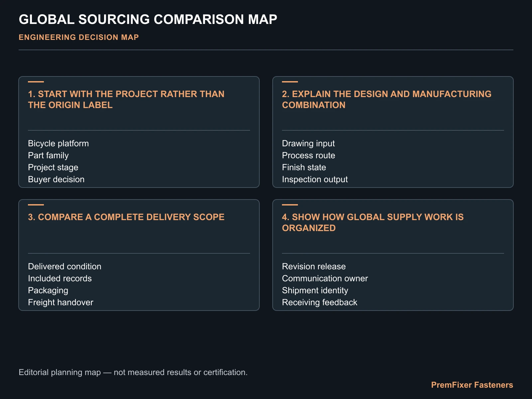The width and height of the screenshot is (532, 399).
Task: Click the editorial planning map disclaimer
Action: click(133, 372)
